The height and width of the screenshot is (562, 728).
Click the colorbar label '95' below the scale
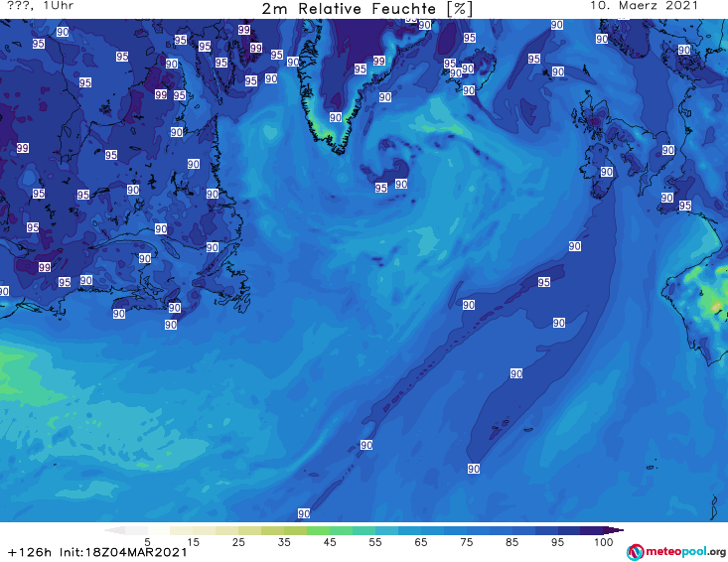click(557, 542)
